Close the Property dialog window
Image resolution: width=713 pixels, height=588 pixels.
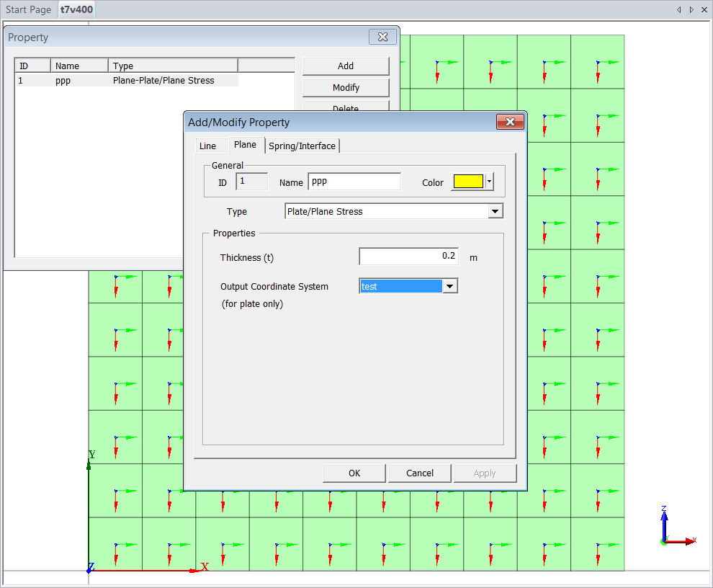point(382,37)
